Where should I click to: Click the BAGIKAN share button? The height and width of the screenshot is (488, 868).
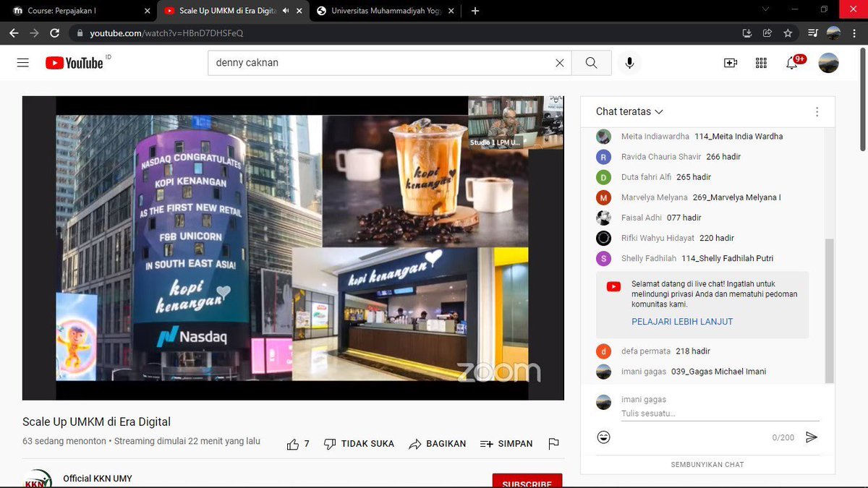(x=437, y=444)
